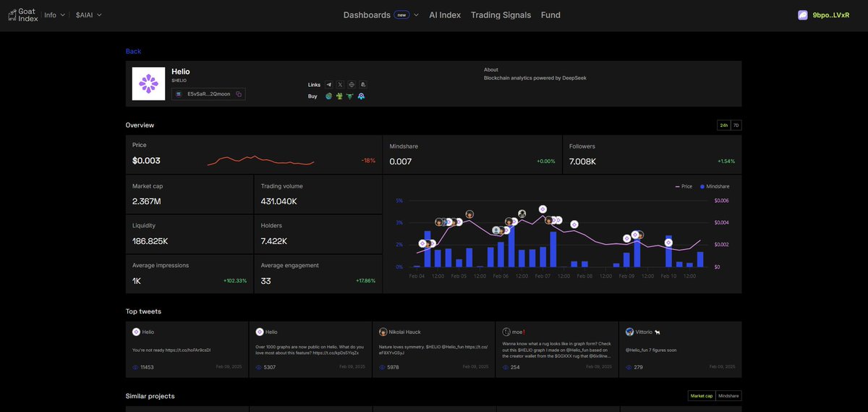The image size is (868, 412).
Task: Click the +102.33% average impressions change
Action: tap(235, 281)
